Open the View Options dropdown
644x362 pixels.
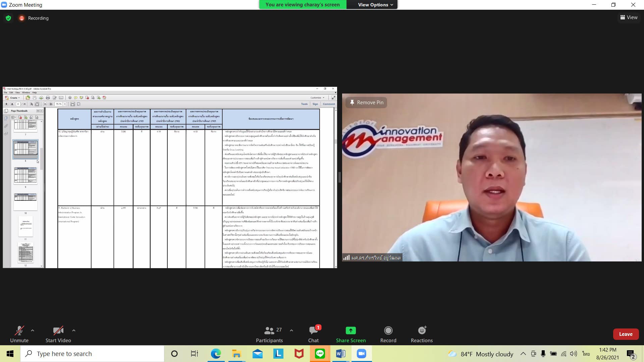tap(375, 5)
